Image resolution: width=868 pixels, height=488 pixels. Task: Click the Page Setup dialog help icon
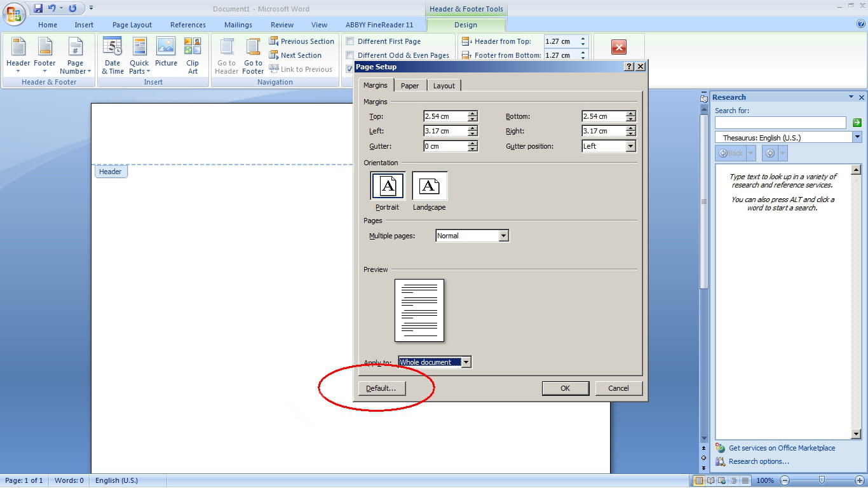[629, 67]
